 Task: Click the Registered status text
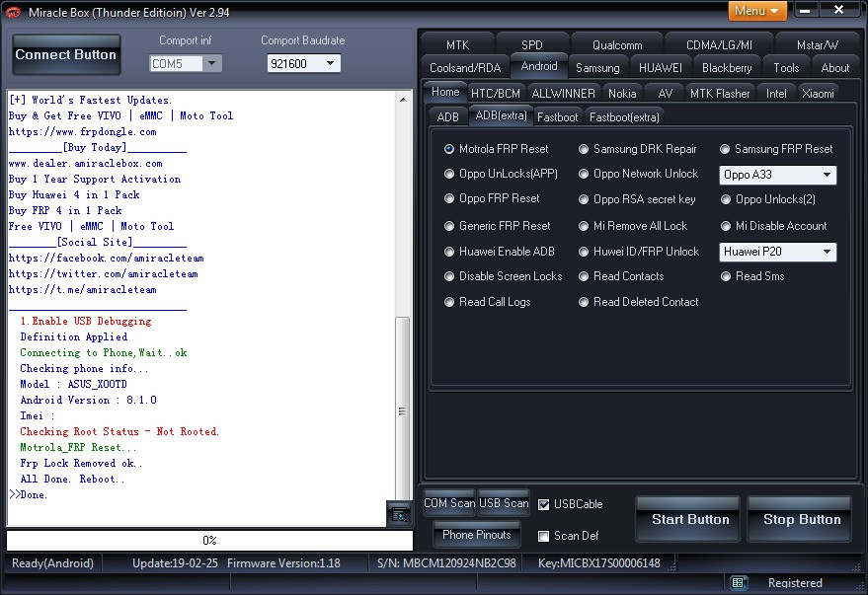point(795,583)
